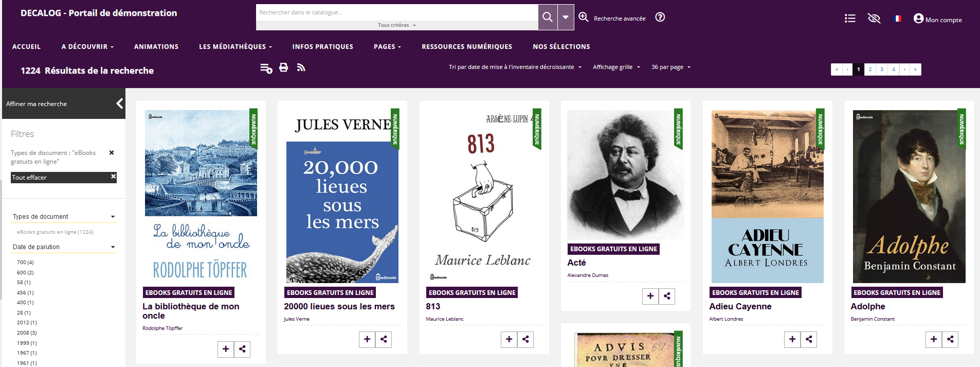Viewport: 980px width, 367px height.
Task: Go to results page 2
Action: click(x=870, y=69)
